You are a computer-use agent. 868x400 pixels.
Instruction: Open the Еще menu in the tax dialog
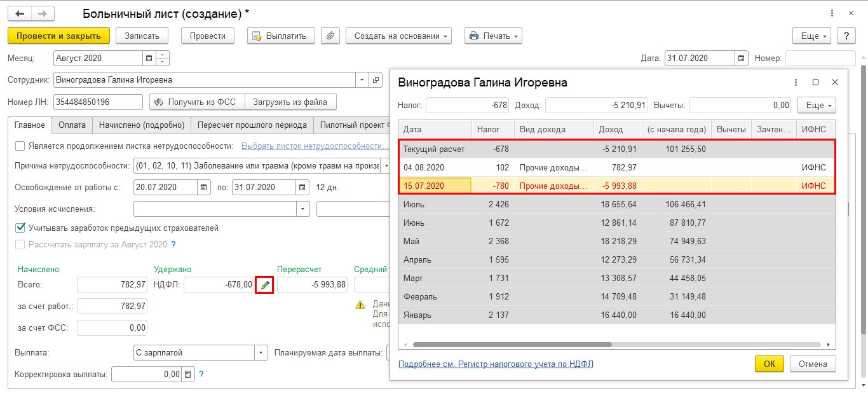[x=815, y=105]
